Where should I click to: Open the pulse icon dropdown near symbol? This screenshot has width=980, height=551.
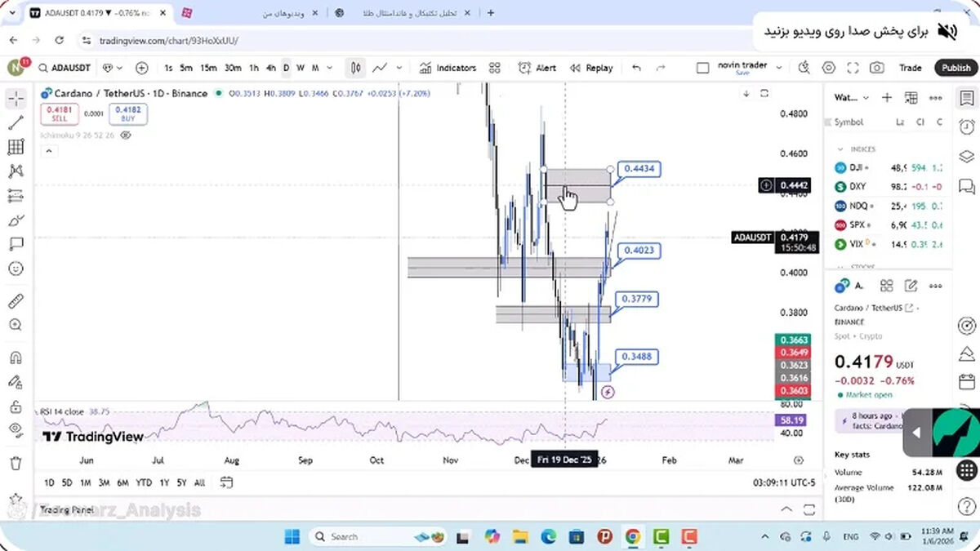coord(113,68)
